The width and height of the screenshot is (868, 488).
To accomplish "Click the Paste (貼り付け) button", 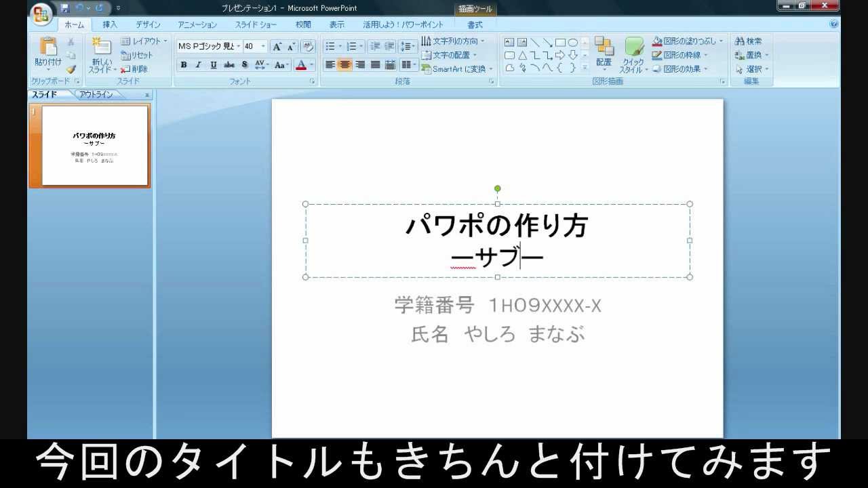I will click(47, 54).
